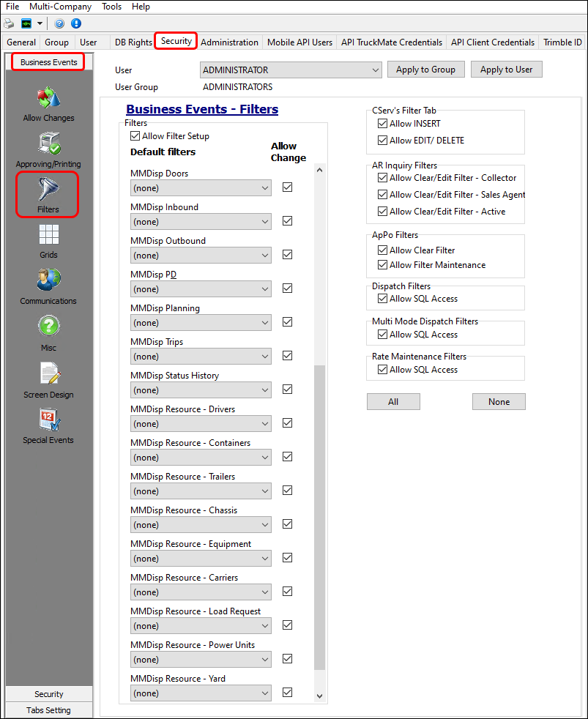Switch to the DB Rights tab
Viewport: 588px width, 719px height.
pos(133,42)
